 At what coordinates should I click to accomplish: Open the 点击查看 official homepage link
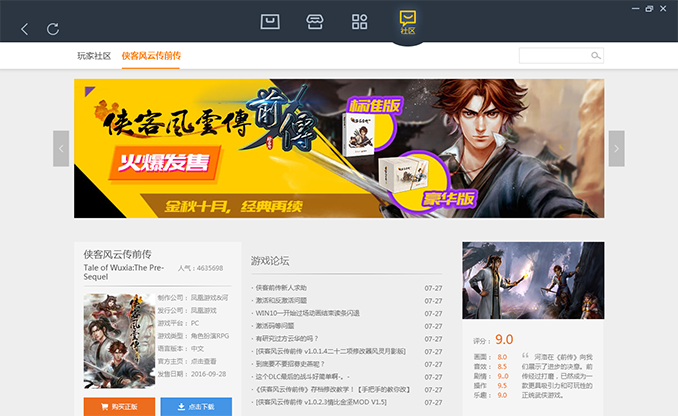(204, 361)
